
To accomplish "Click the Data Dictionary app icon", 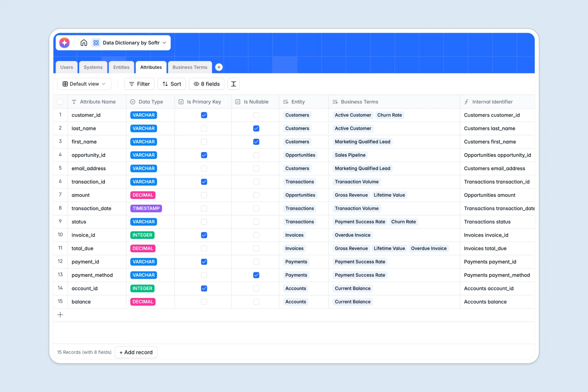I will pyautogui.click(x=96, y=43).
